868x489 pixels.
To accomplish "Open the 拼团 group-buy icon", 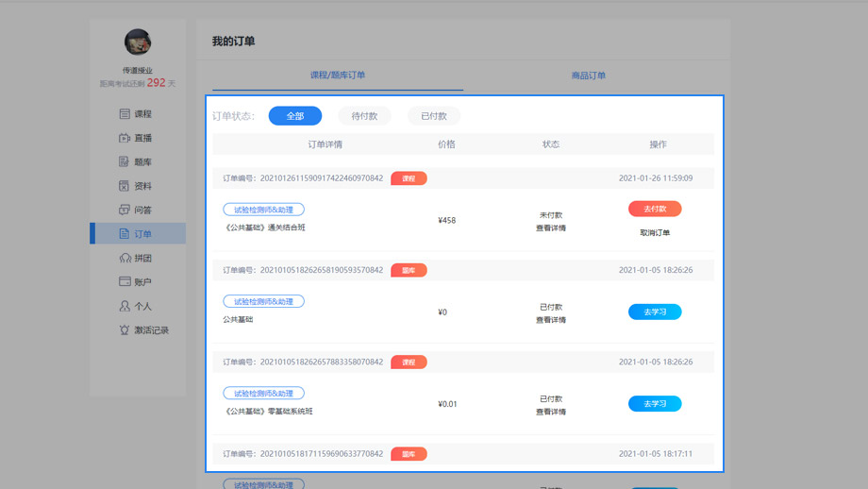I will 125,258.
